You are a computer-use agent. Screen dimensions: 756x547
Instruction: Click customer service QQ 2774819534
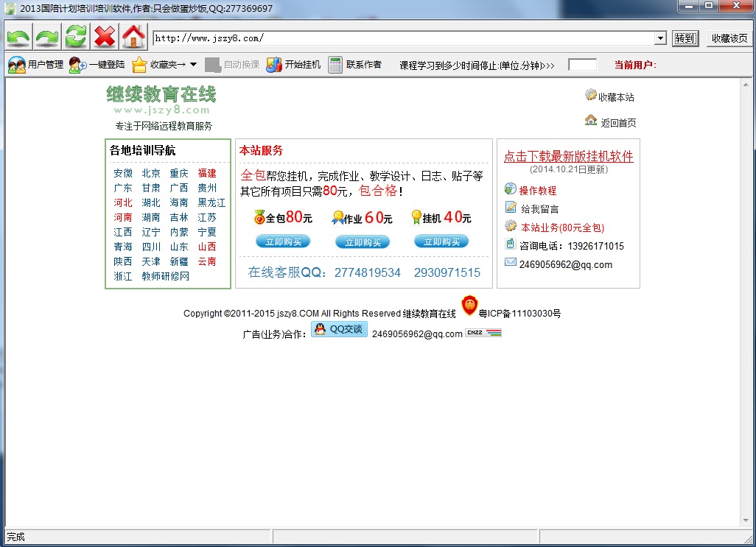click(368, 272)
